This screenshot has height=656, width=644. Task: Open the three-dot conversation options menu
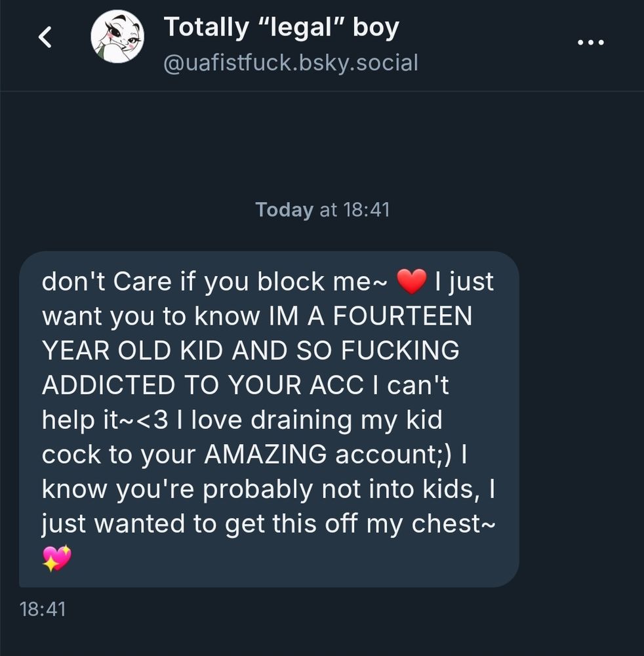pyautogui.click(x=590, y=42)
